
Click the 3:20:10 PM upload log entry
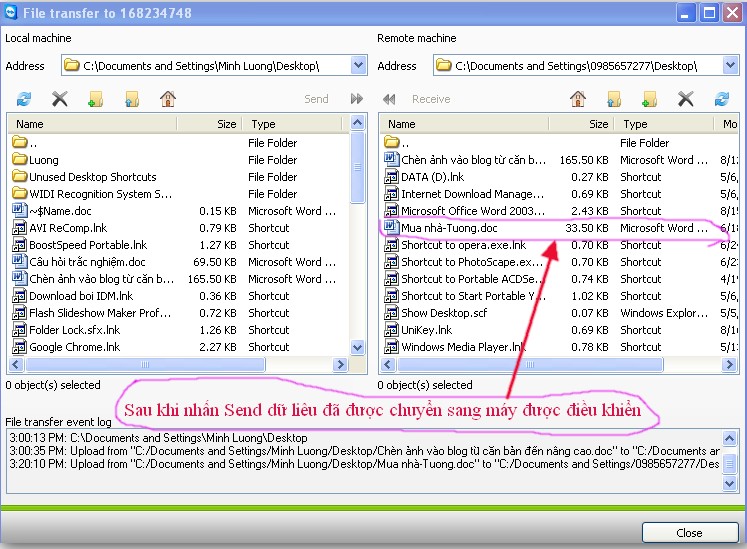point(364,464)
